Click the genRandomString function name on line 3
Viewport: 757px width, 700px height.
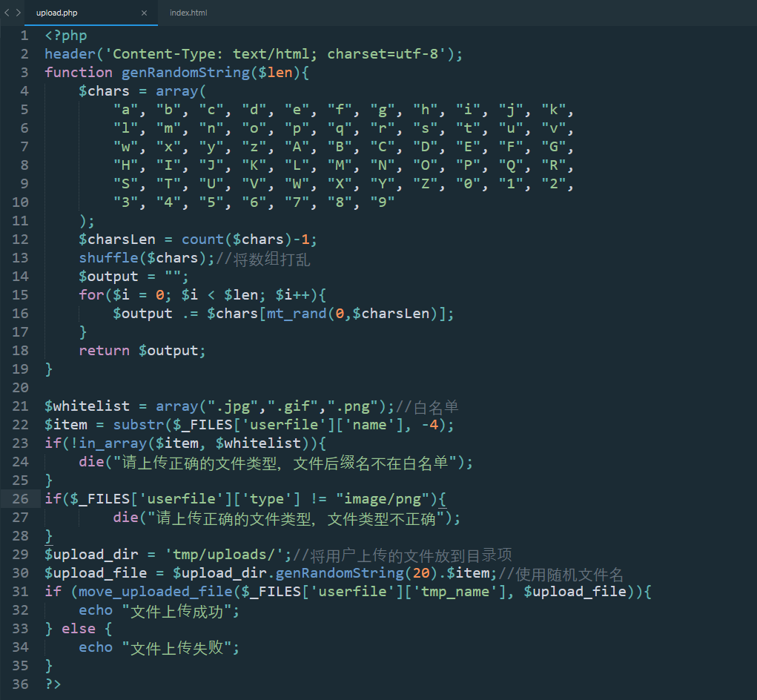(185, 73)
